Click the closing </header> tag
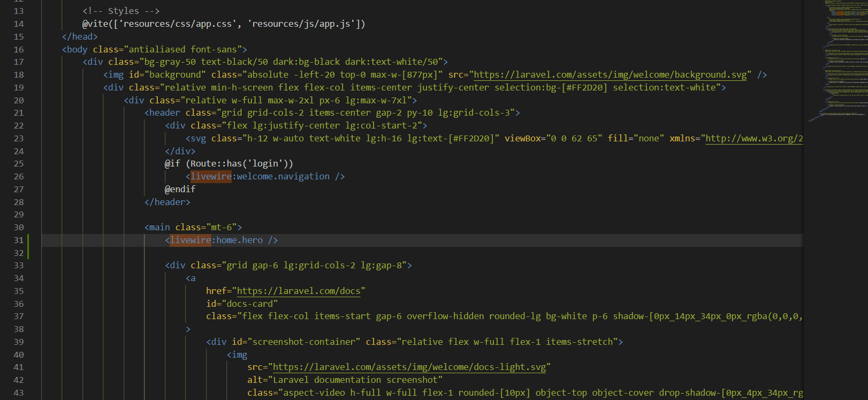The width and height of the screenshot is (868, 400). click(167, 202)
